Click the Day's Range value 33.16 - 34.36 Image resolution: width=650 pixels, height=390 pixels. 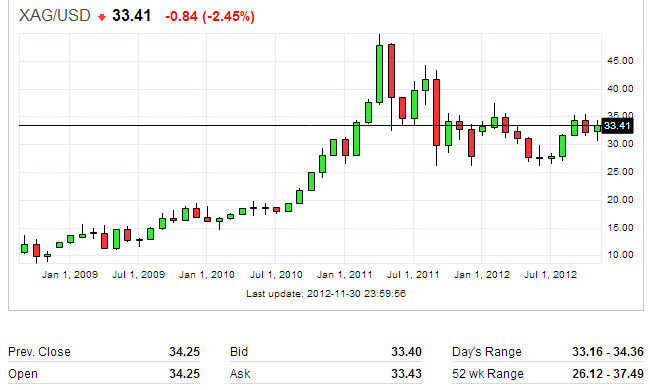click(608, 352)
